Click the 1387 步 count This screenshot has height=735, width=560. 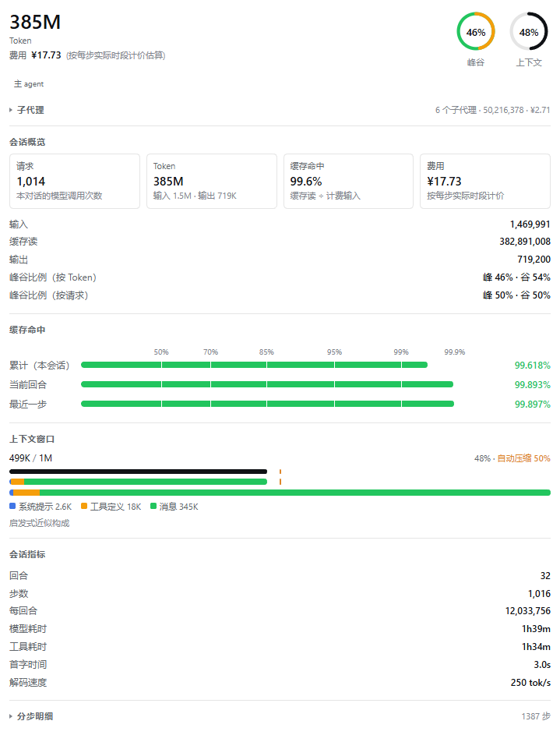pos(536,716)
